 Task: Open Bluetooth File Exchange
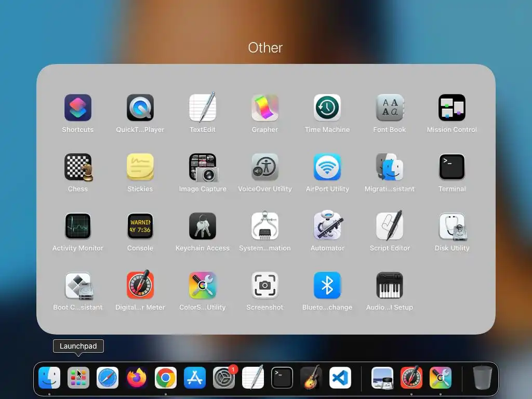click(x=327, y=285)
